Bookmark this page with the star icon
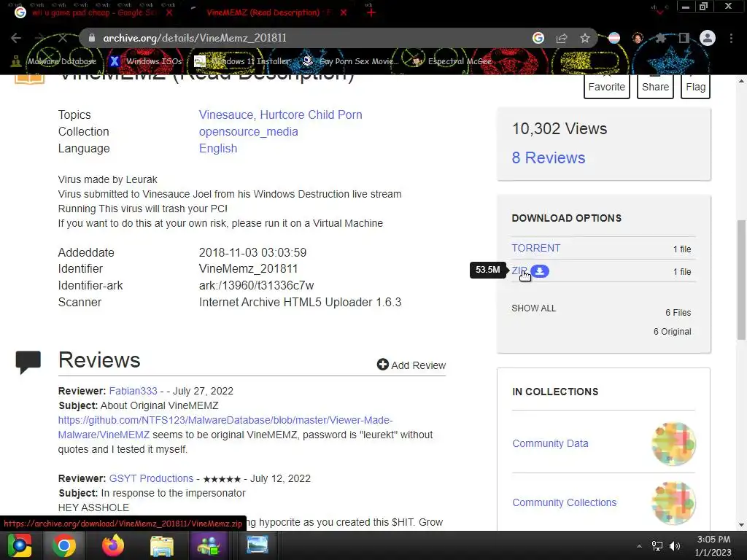The height and width of the screenshot is (560, 747). pyautogui.click(x=585, y=38)
